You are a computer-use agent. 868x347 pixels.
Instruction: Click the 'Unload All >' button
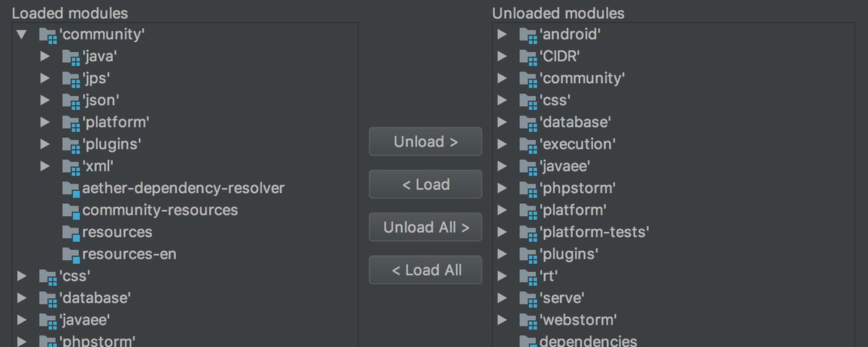click(x=425, y=227)
